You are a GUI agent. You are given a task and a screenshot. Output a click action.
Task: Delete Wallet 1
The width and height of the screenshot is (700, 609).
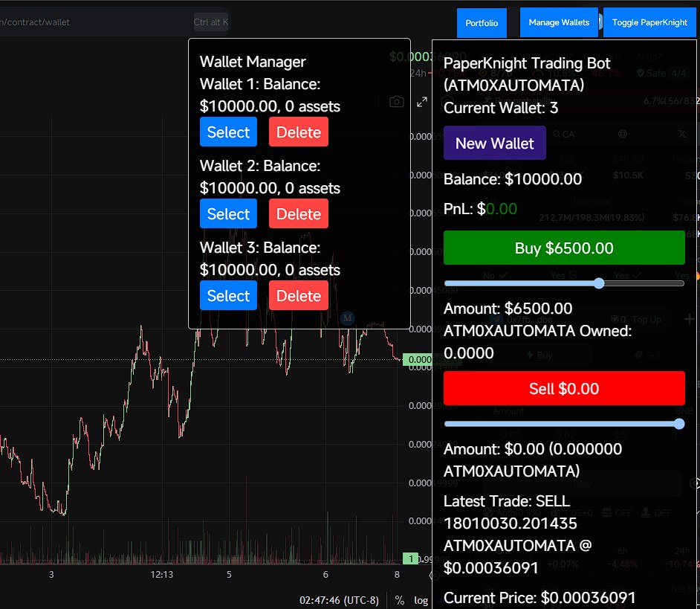click(x=298, y=132)
